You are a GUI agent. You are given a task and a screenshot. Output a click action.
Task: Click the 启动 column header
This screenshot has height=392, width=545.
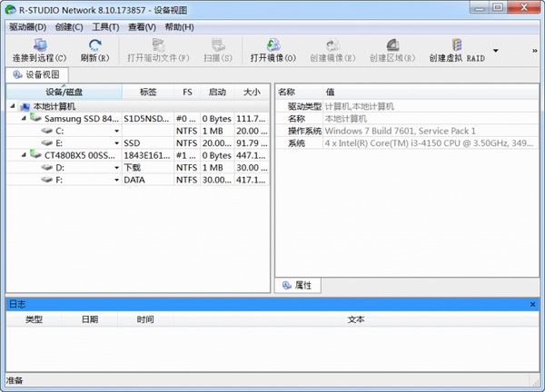click(x=217, y=92)
